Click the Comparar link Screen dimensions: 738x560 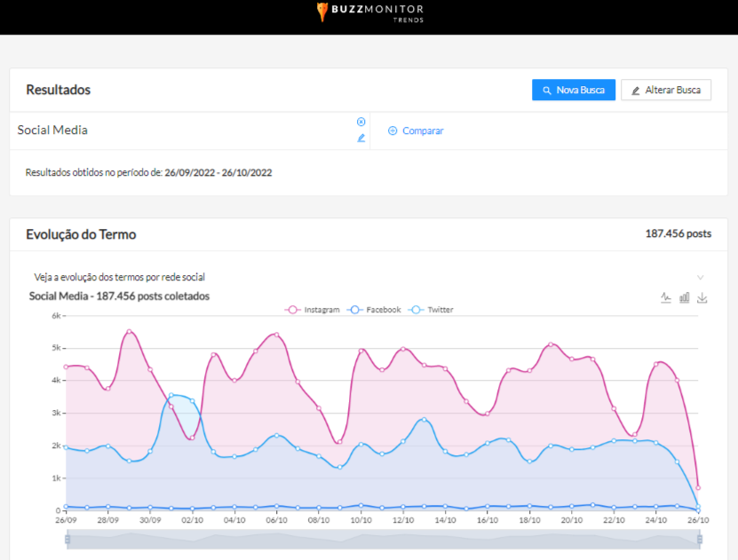[x=423, y=130]
